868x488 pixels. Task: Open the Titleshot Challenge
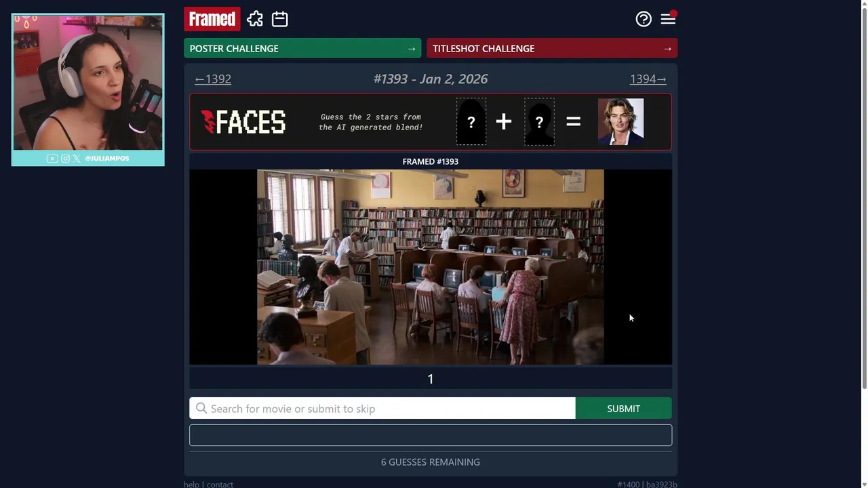point(552,48)
